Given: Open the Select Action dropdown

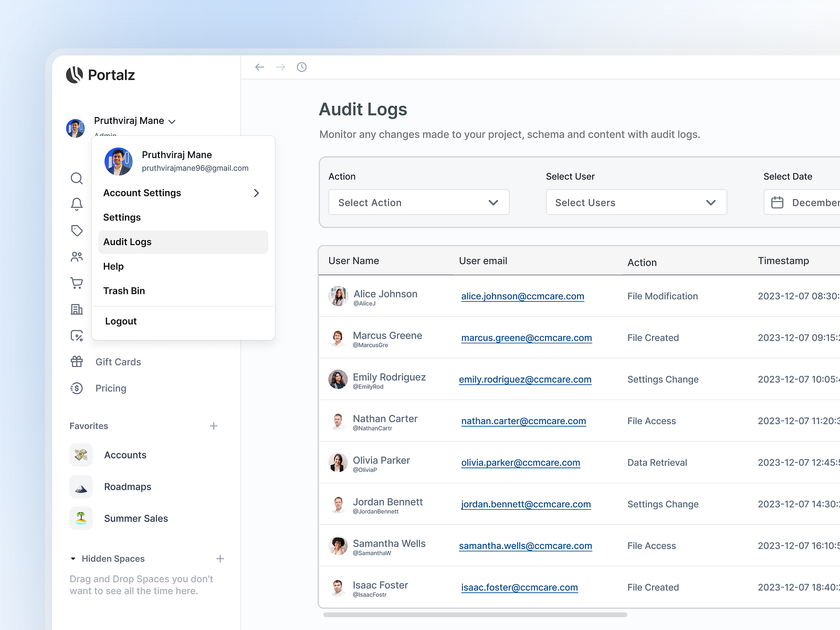Looking at the screenshot, I should coord(418,202).
